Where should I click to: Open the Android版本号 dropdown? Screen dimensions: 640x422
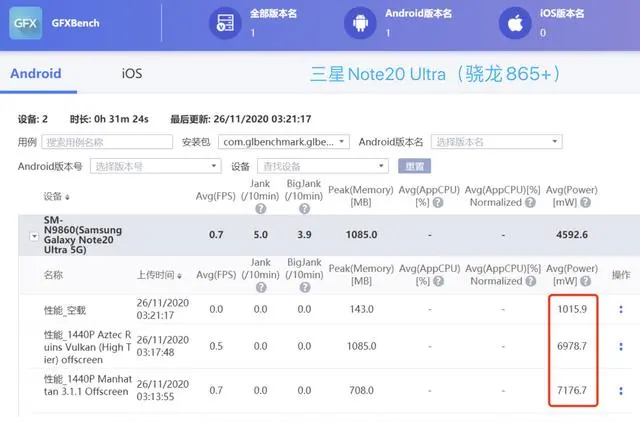point(156,166)
